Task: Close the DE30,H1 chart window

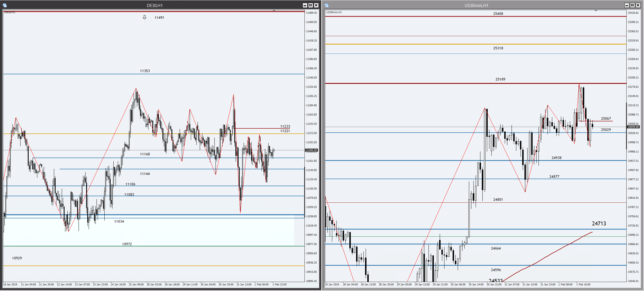Action: pyautogui.click(x=316, y=5)
